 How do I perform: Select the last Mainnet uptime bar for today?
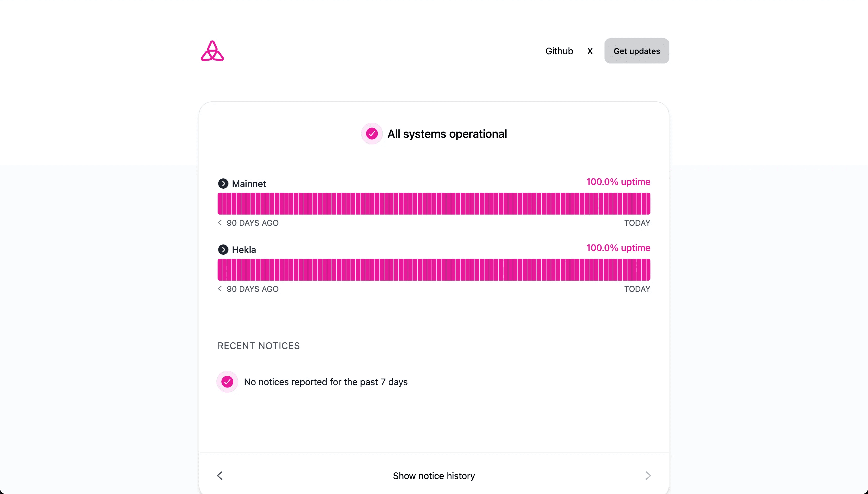[648, 204]
